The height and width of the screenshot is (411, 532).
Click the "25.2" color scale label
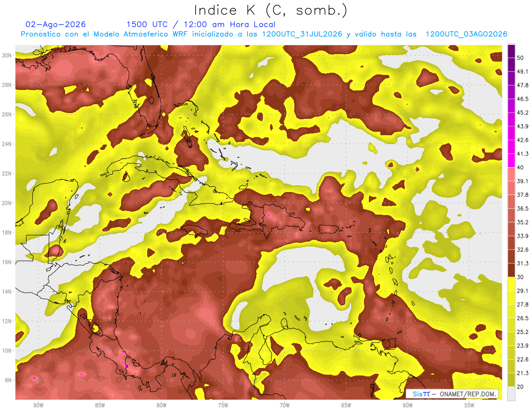[523, 332]
